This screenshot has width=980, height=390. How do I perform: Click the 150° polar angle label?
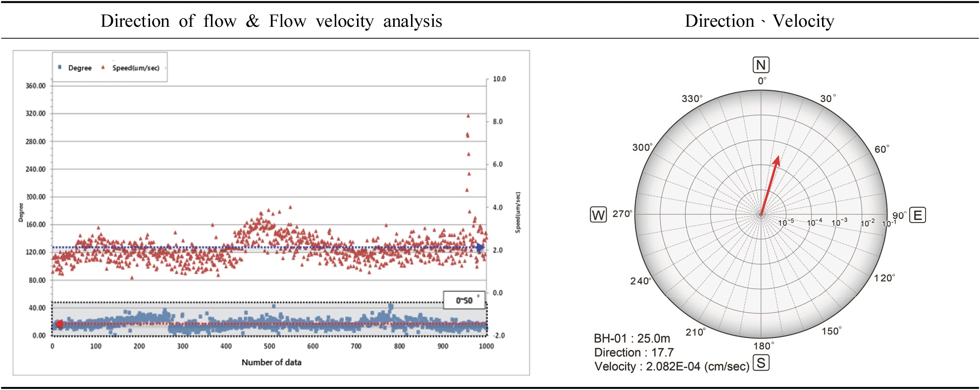831,331
